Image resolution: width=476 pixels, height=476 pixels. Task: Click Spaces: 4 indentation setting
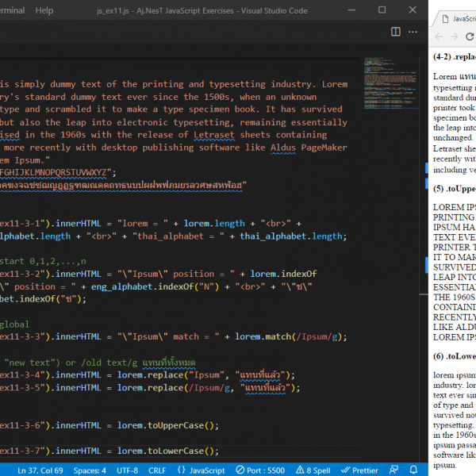coord(90,470)
